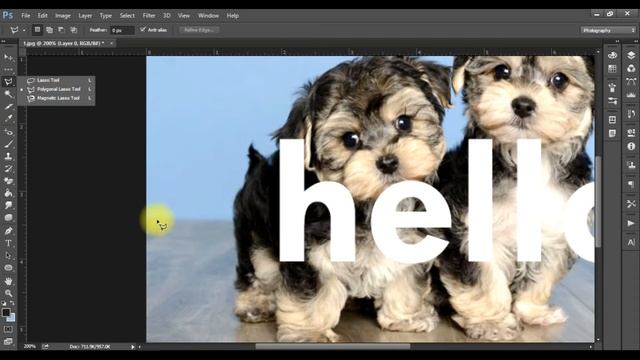The image size is (640, 360).
Task: Reset default foreground and background colors
Action: pos(4,303)
